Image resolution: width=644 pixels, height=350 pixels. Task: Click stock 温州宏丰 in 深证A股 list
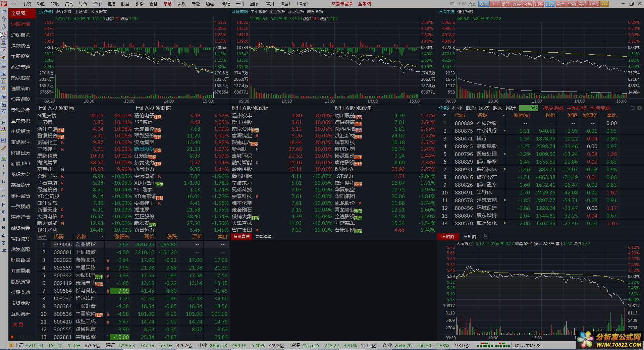pyautogui.click(x=241, y=116)
